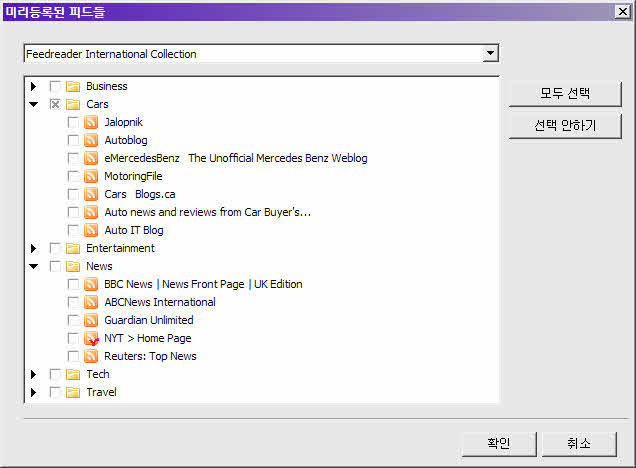Select the Entertainment folder label
636x468 pixels.
(x=120, y=248)
